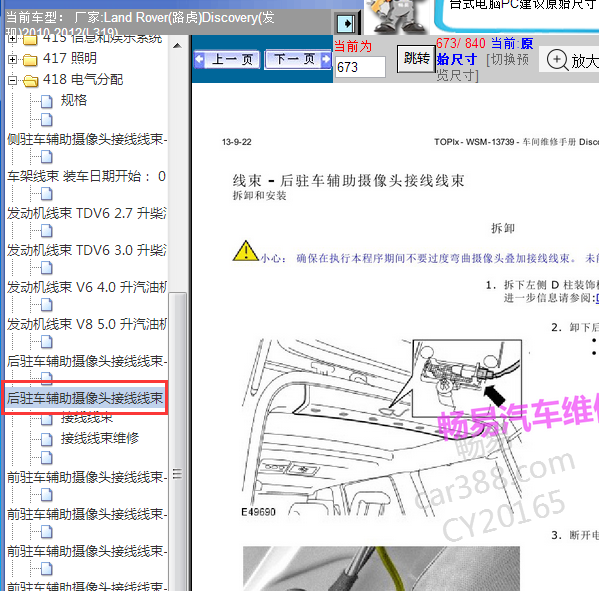The width and height of the screenshot is (599, 591).
Task: Open 侧驻车辅助摄像头接线线束 entry
Action: [x=87, y=139]
